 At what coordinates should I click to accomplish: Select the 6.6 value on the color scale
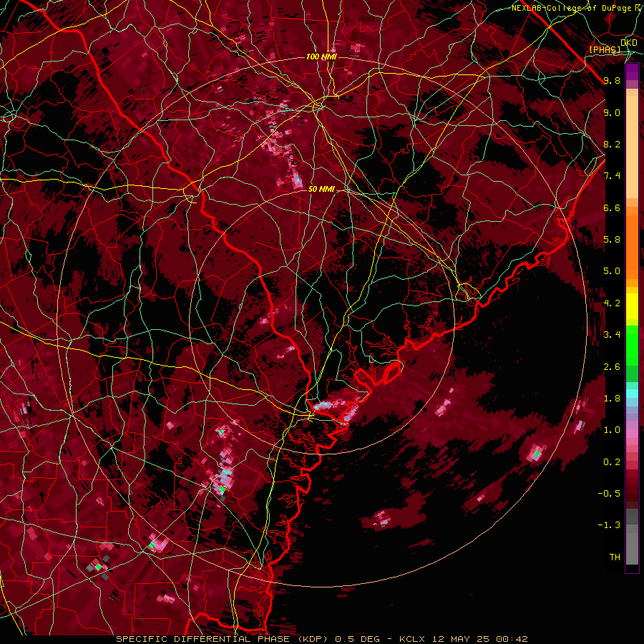(612, 208)
